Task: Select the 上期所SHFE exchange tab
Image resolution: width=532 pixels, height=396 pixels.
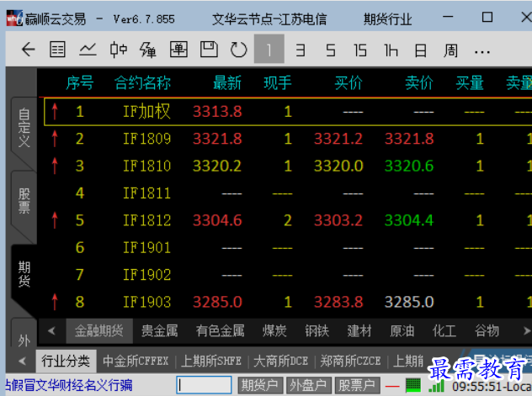Action: tap(211, 362)
